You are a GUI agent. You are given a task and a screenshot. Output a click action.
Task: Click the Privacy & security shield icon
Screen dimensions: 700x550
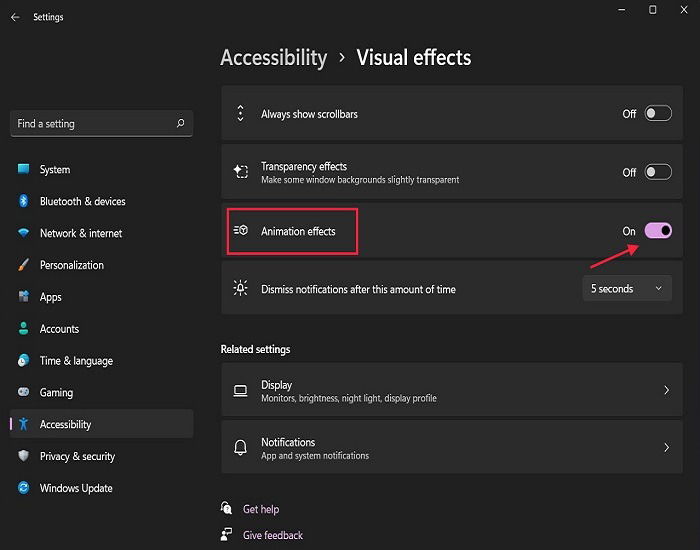tap(24, 456)
